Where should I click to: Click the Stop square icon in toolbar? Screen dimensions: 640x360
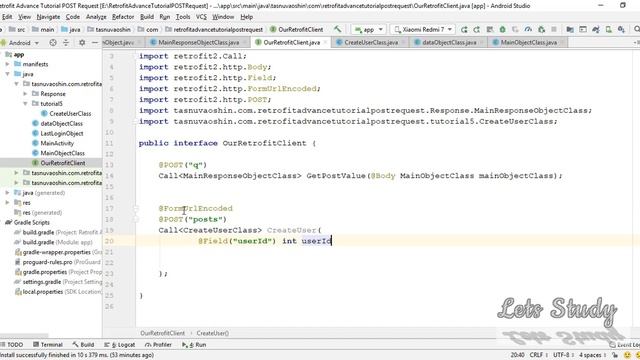(554, 29)
